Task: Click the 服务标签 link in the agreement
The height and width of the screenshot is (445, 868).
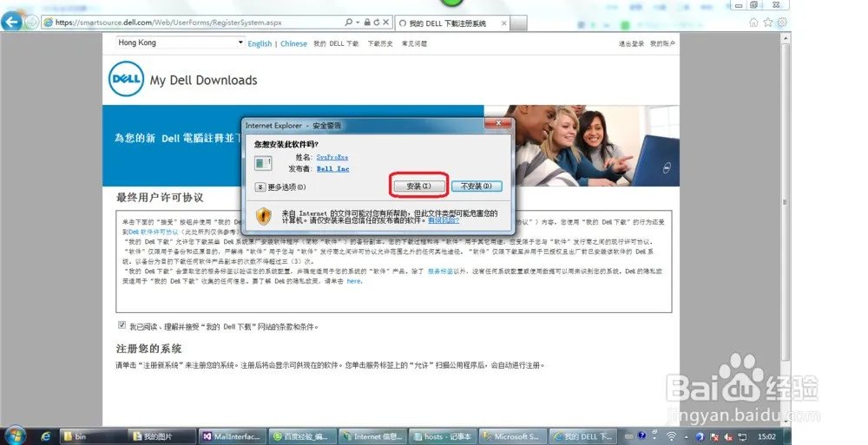Action: 440,272
